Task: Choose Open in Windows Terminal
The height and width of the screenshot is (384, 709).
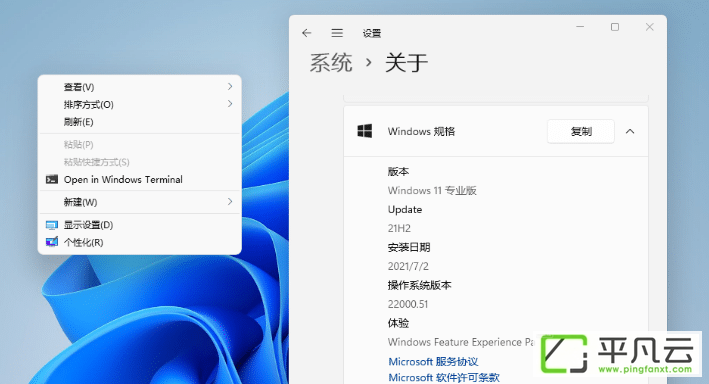Action: (x=140, y=180)
